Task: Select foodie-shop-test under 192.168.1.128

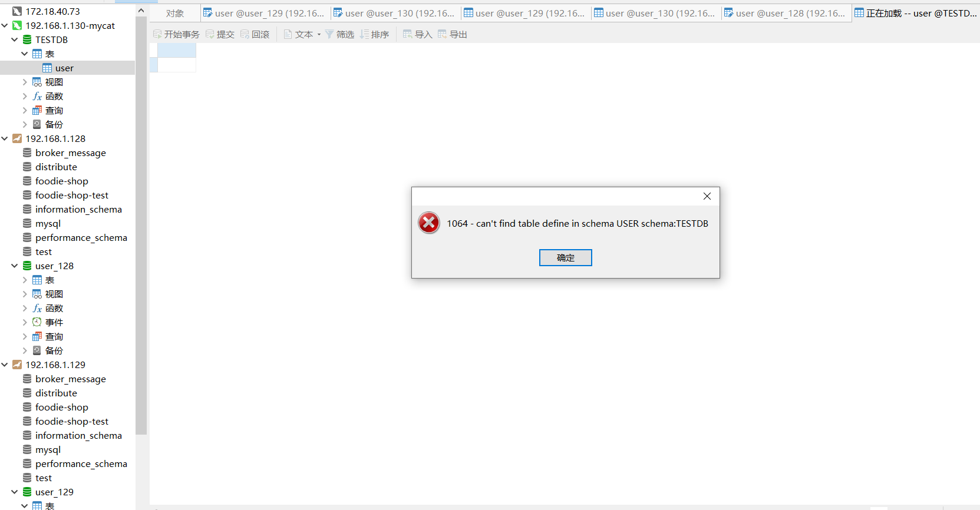Action: (x=71, y=195)
